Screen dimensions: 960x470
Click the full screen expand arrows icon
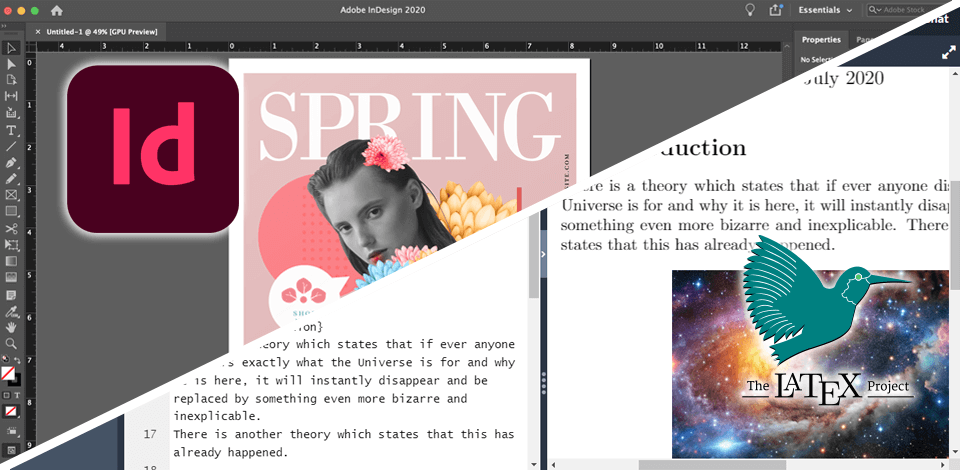coord(948,54)
